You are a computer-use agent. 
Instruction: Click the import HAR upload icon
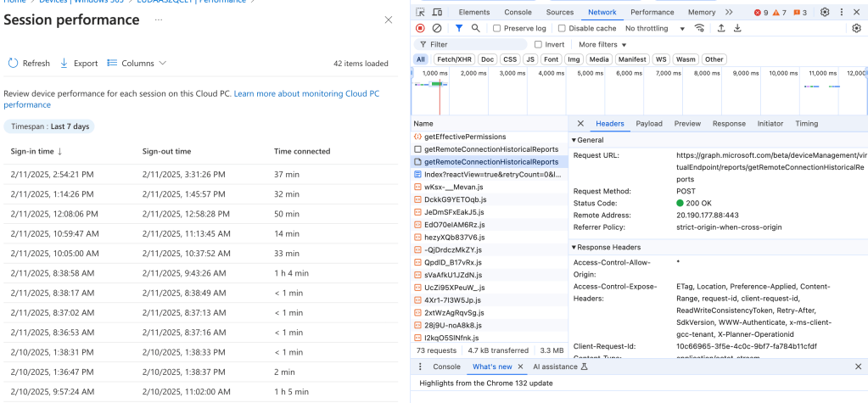coord(721,28)
